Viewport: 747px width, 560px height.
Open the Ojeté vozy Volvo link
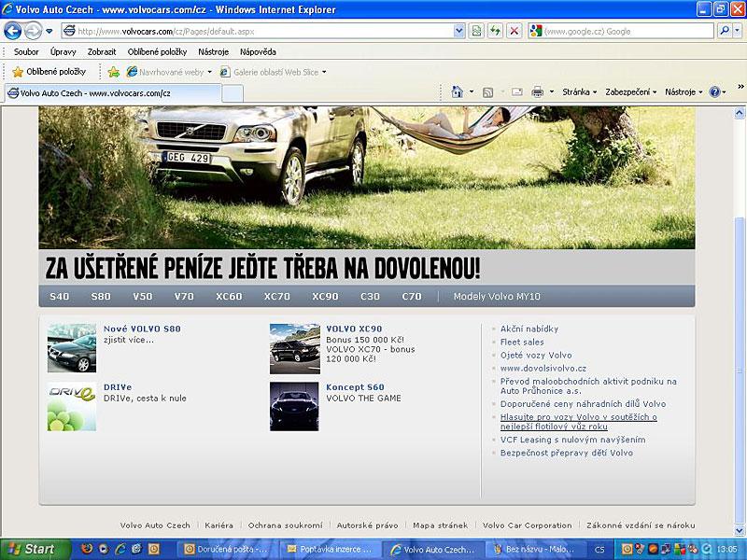click(536, 356)
